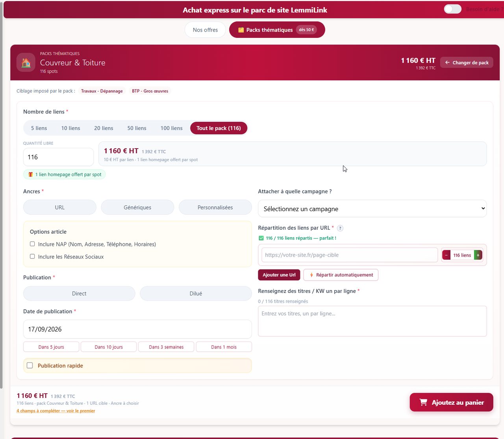Select Dilué publication mode
This screenshot has height=439, width=504.
[x=196, y=294]
